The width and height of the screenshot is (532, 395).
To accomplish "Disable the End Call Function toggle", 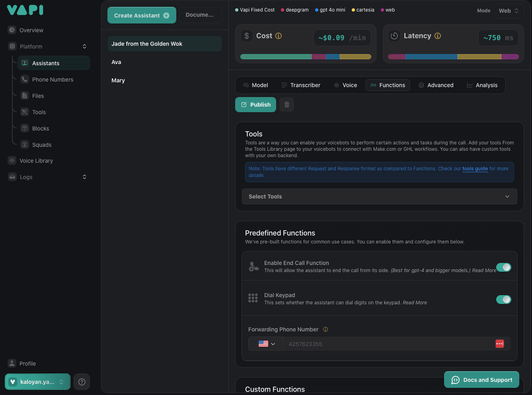I will 503,267.
